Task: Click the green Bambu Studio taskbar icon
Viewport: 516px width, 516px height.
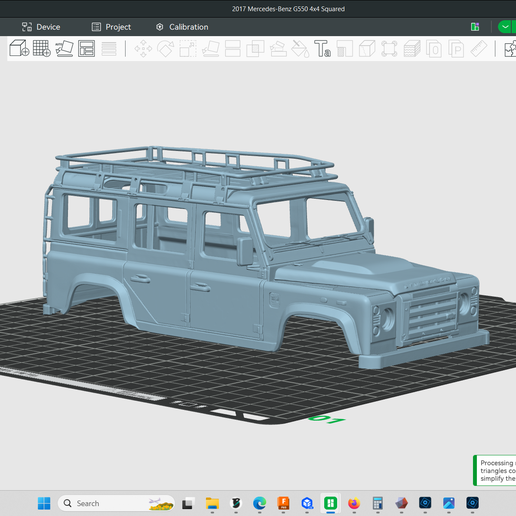Action: [x=330, y=503]
